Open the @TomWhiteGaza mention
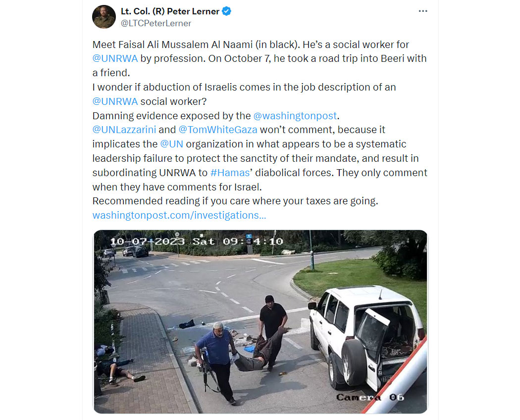Viewport: 520px width, 420px height. [218, 130]
